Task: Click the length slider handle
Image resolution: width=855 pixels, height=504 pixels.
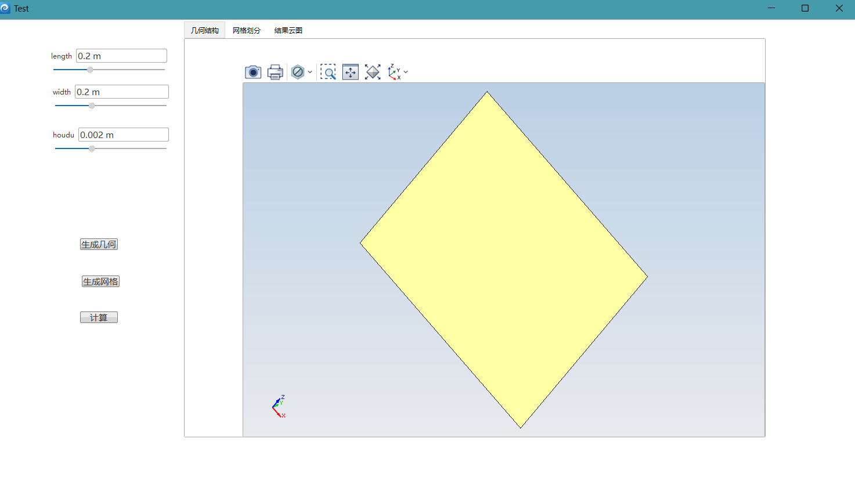Action: 90,70
